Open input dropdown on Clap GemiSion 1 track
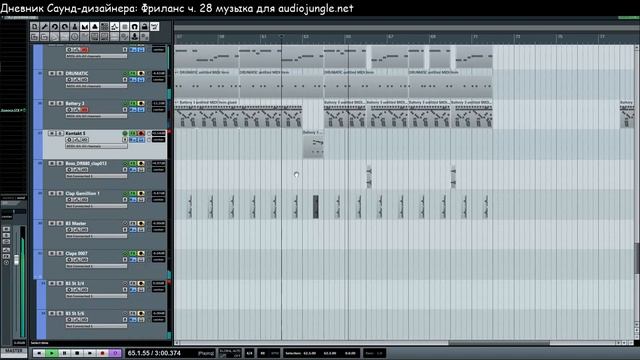 (x=96, y=206)
